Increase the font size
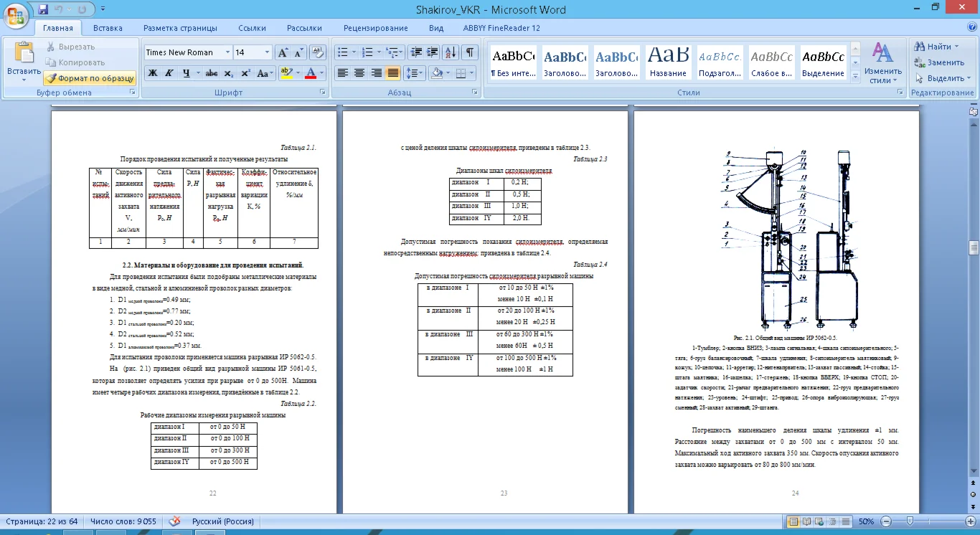Screen dimensions: 980x535 point(283,52)
